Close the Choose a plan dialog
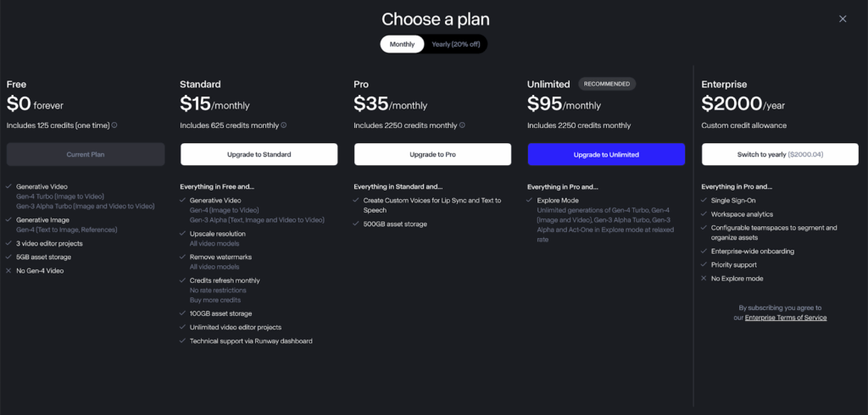The height and width of the screenshot is (415, 868). 843,19
